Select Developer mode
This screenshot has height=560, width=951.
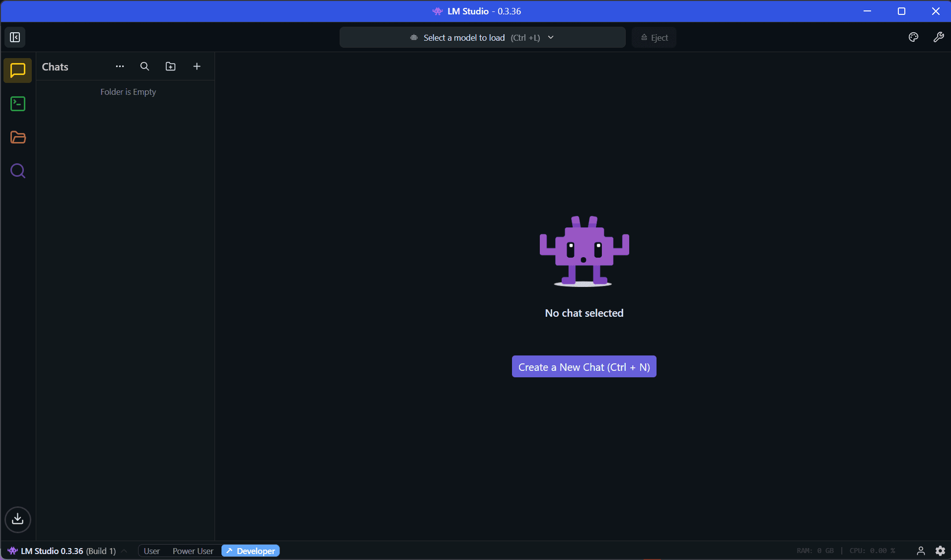(x=251, y=551)
